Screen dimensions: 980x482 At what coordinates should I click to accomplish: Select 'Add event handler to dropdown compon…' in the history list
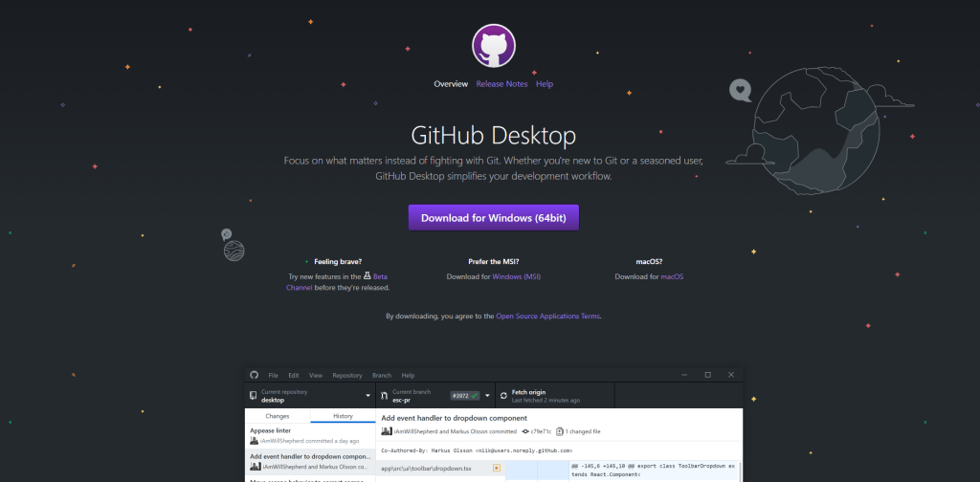(310, 461)
